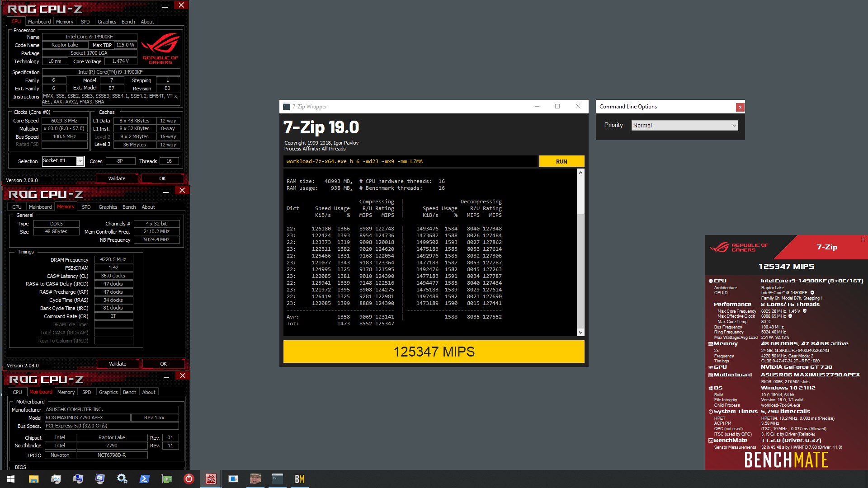The width and height of the screenshot is (868, 488).
Task: Minimize the top ROG CPU-Z window
Action: 165,6
